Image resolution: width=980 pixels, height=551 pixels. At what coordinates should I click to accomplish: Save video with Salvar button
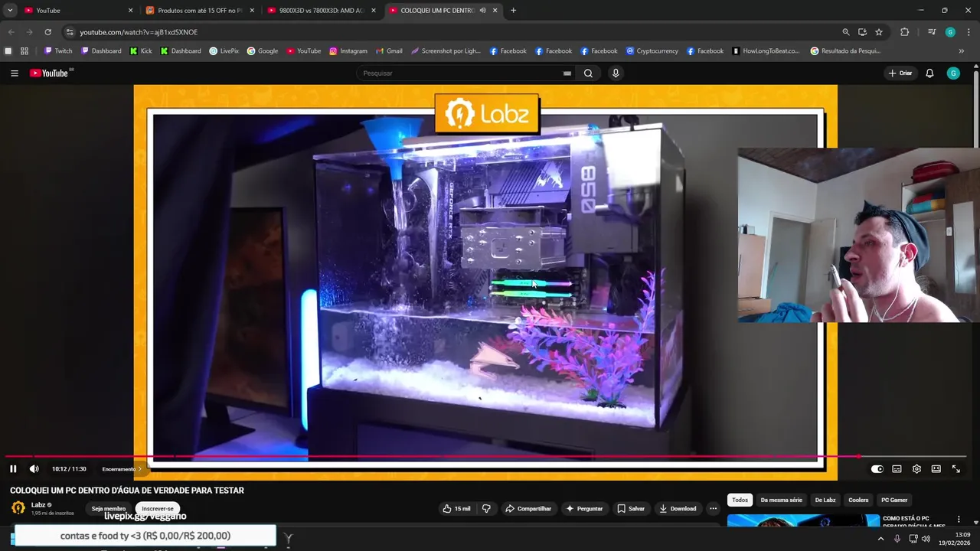point(631,509)
